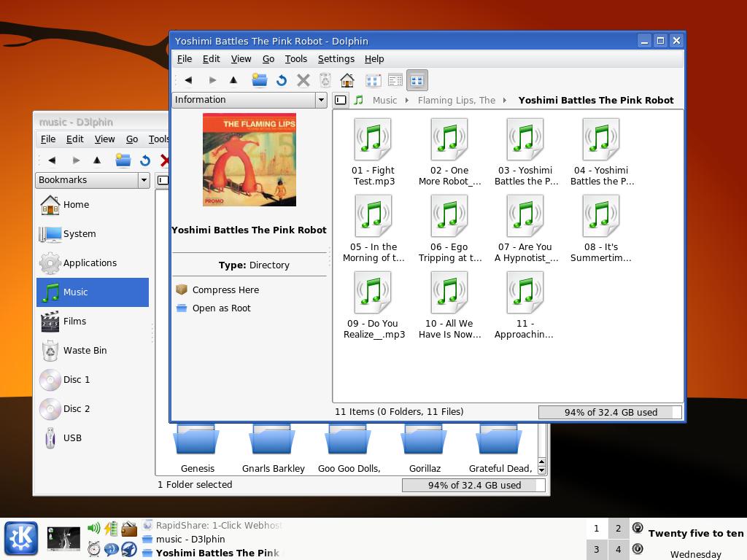Open Films bookmark in sidebar

click(93, 322)
